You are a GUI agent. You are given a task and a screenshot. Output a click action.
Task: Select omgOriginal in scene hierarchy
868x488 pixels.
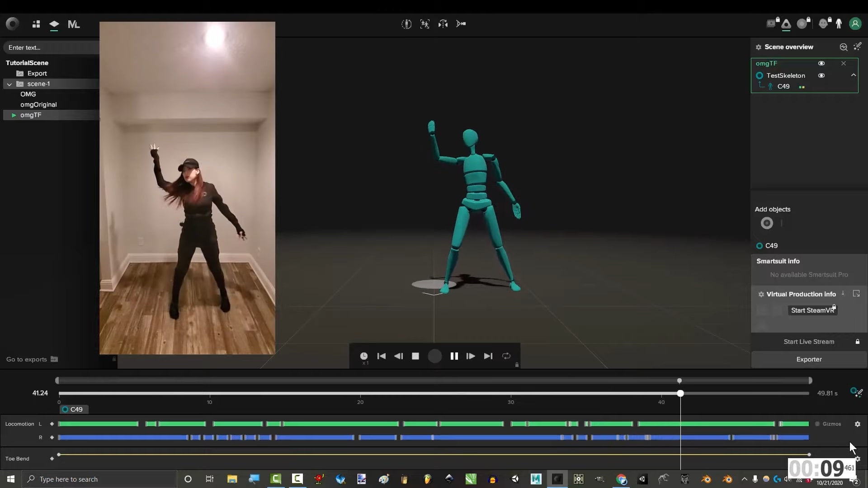coord(39,104)
